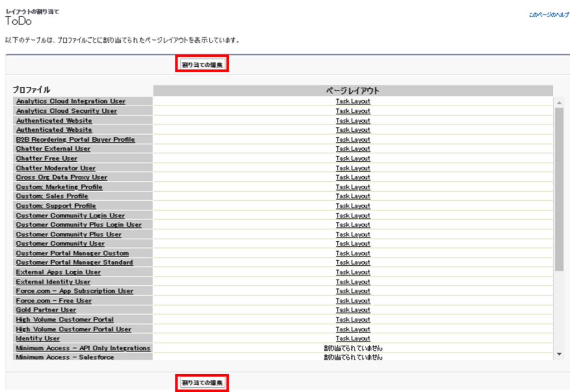The width and height of the screenshot is (570, 392).
Task: Click the scroll up arrow of the table
Action: point(559,103)
